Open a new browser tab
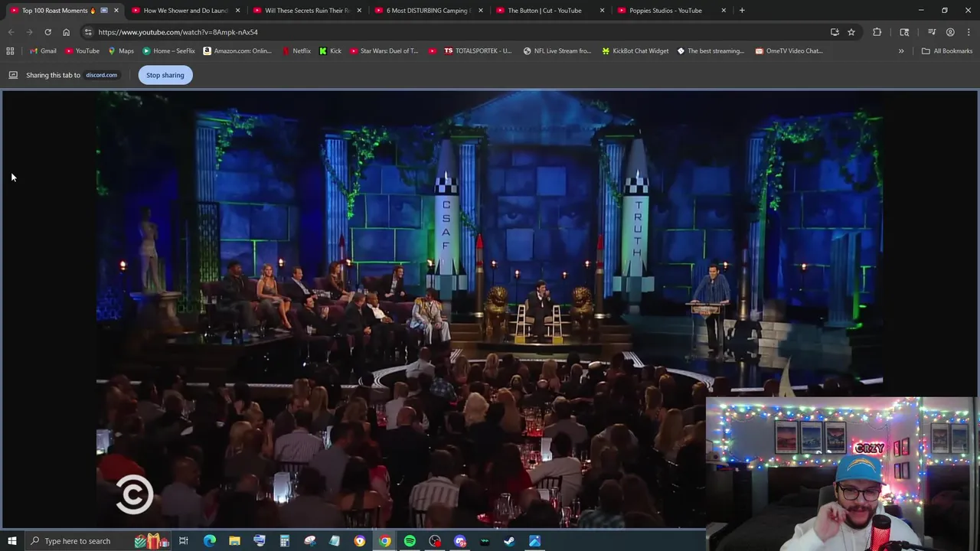The height and width of the screenshot is (551, 980). tap(742, 11)
